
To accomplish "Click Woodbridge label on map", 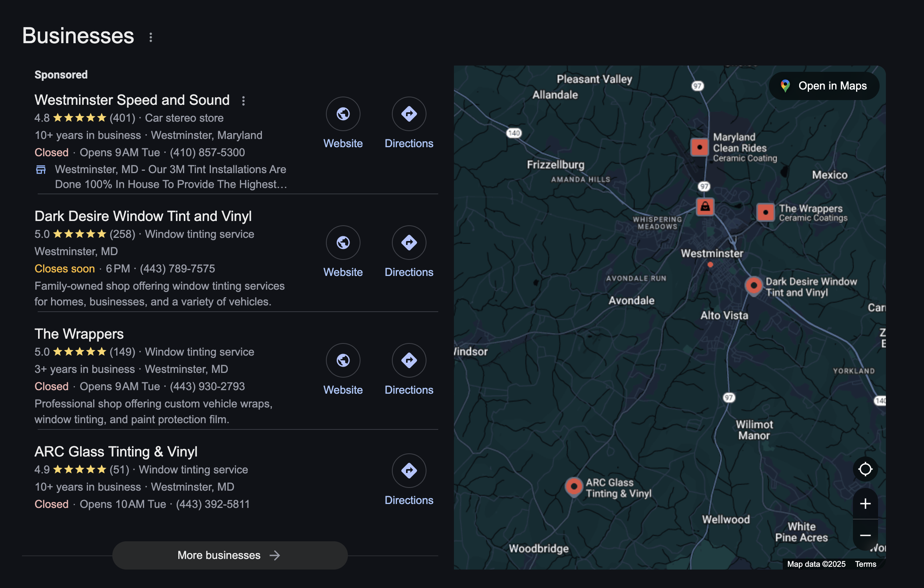I will [539, 549].
